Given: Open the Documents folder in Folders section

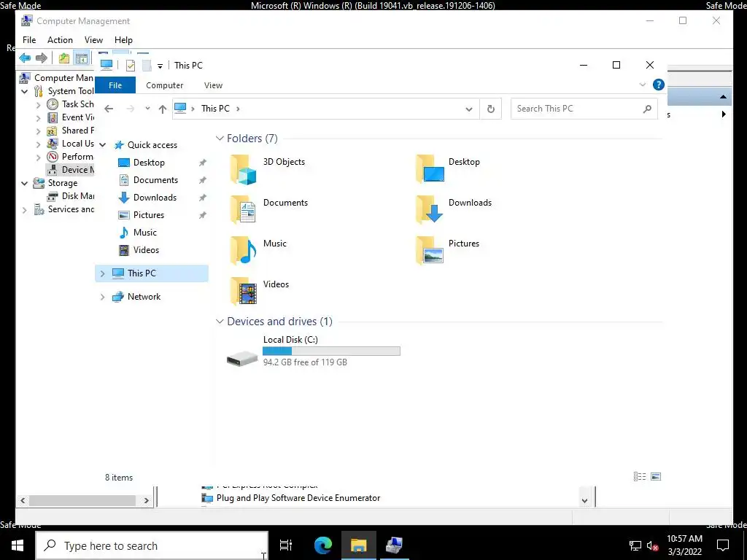Looking at the screenshot, I should click(269, 209).
